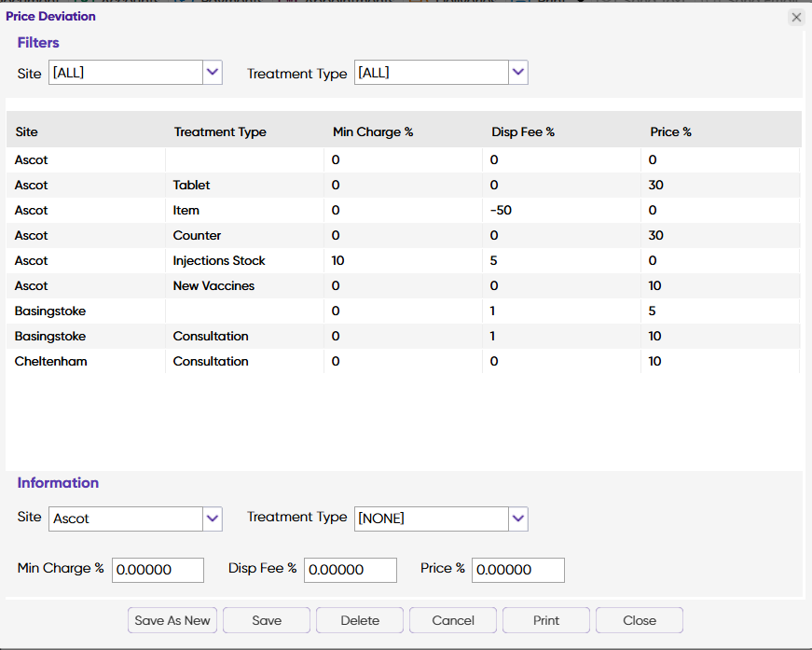
Task: Click Min Charge 10 in Injections Stock row
Action: click(x=337, y=260)
